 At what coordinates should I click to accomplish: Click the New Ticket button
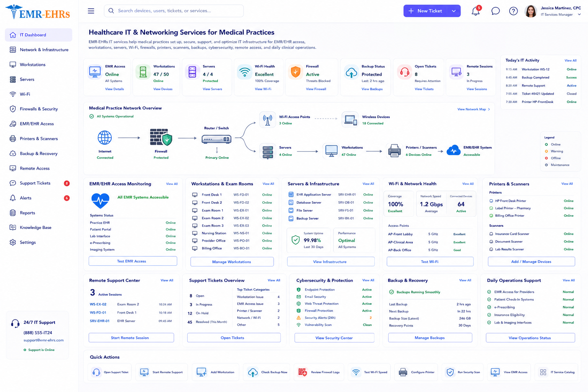pos(426,11)
